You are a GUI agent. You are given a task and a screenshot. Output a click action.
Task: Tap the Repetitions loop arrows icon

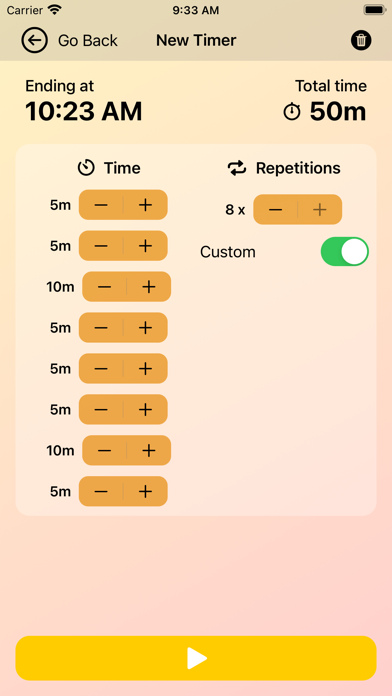237,168
